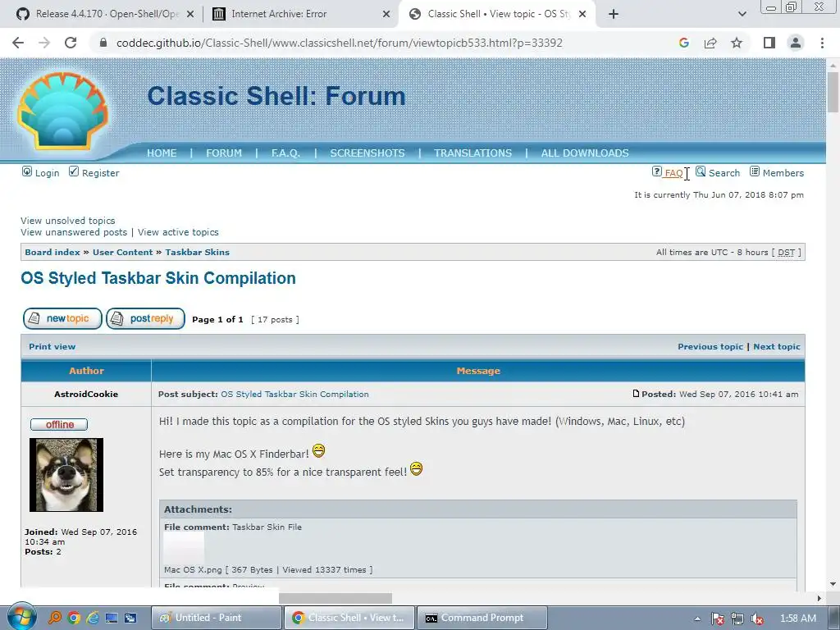Open View active topics link
The height and width of the screenshot is (630, 840).
pos(178,232)
